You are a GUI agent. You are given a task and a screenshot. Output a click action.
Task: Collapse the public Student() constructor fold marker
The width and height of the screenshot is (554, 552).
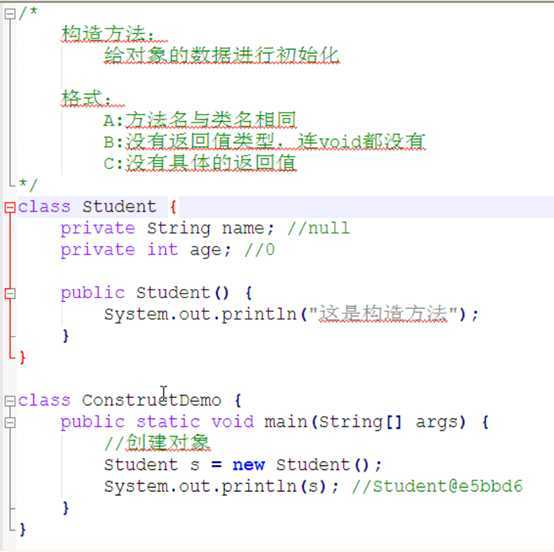(x=10, y=293)
